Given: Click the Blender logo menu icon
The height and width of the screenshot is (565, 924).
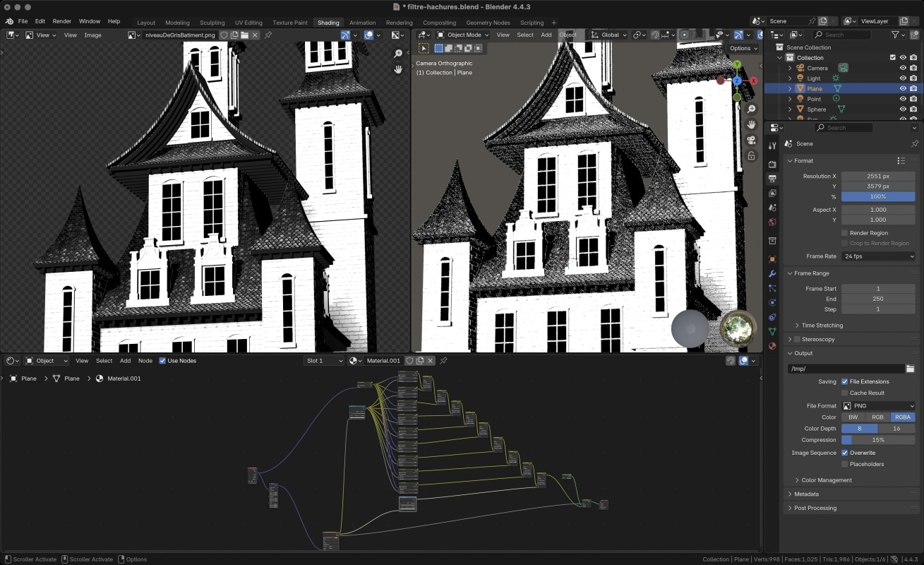Looking at the screenshot, I should pyautogui.click(x=9, y=22).
